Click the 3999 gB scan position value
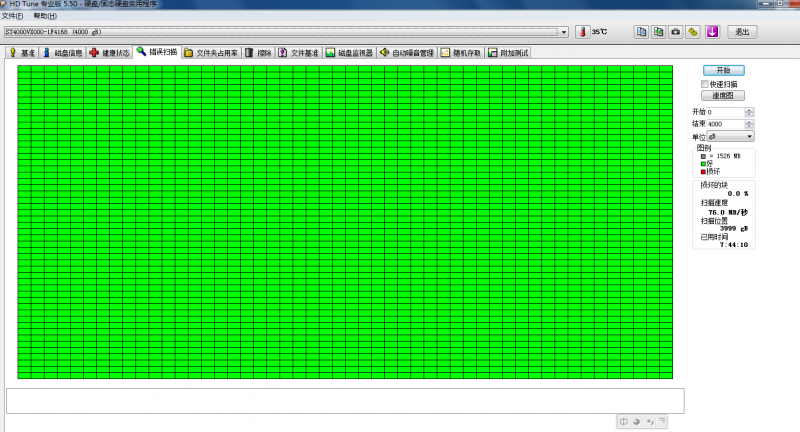 point(734,228)
